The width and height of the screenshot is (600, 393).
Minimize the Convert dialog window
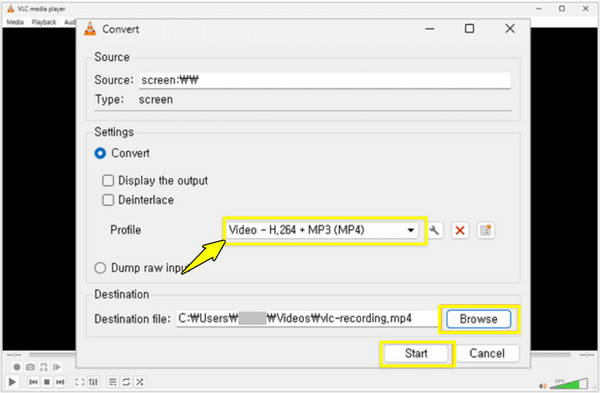point(430,29)
